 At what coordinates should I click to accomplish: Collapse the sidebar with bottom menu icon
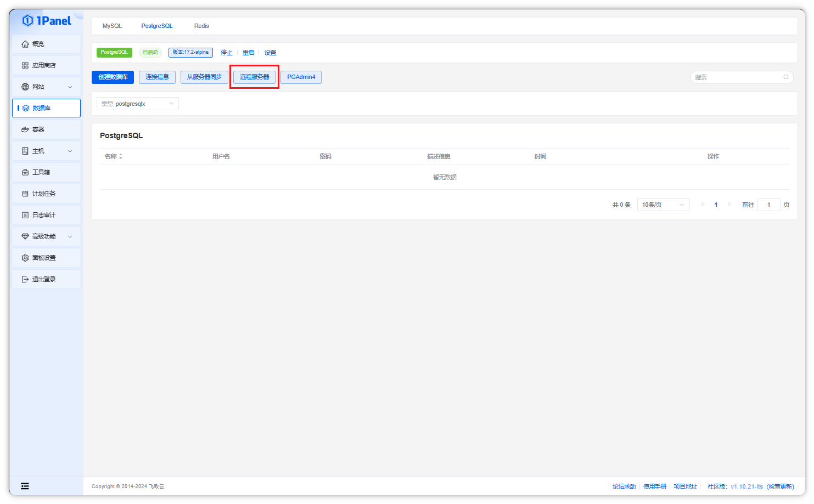point(25,486)
